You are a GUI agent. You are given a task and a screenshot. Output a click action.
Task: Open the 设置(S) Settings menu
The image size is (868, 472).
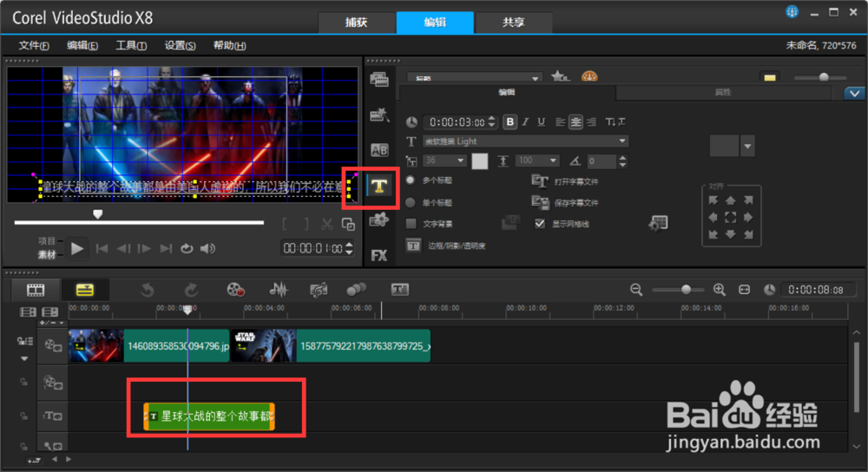[x=180, y=45]
